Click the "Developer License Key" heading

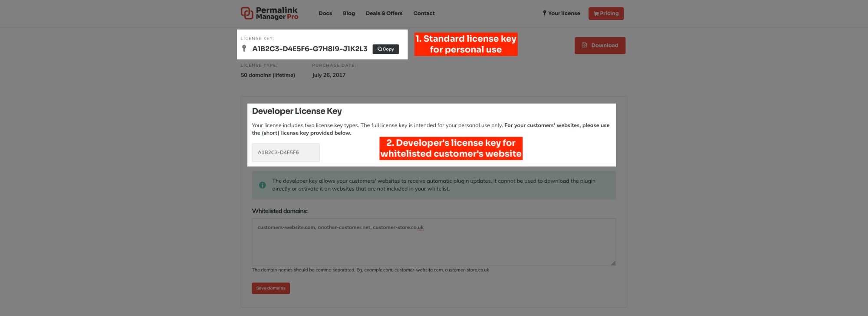[297, 111]
